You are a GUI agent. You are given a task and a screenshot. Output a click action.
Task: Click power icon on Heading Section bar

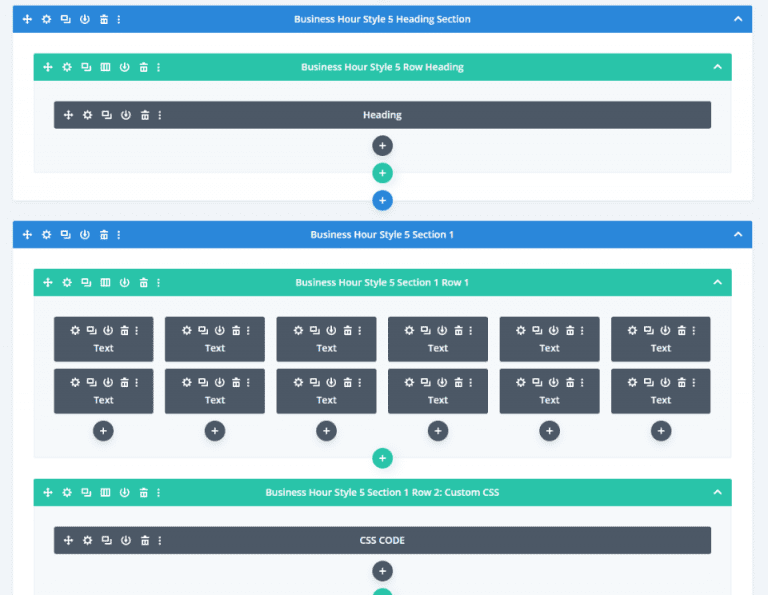85,19
